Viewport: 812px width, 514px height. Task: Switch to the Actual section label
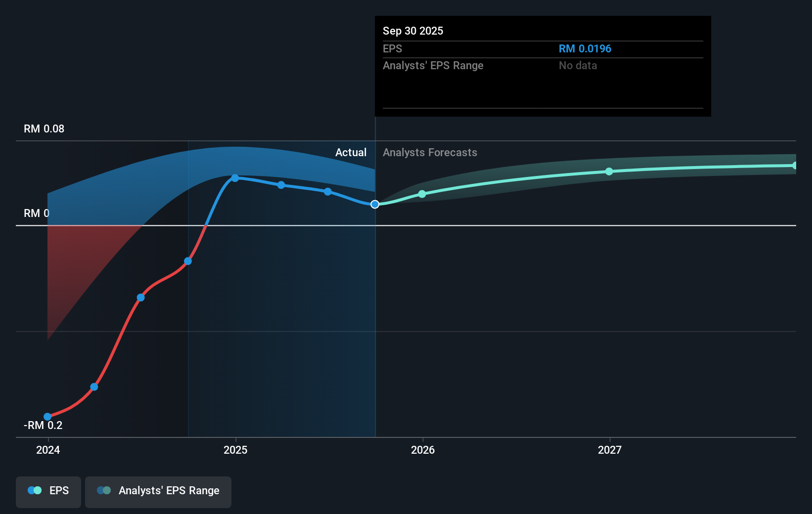click(351, 152)
